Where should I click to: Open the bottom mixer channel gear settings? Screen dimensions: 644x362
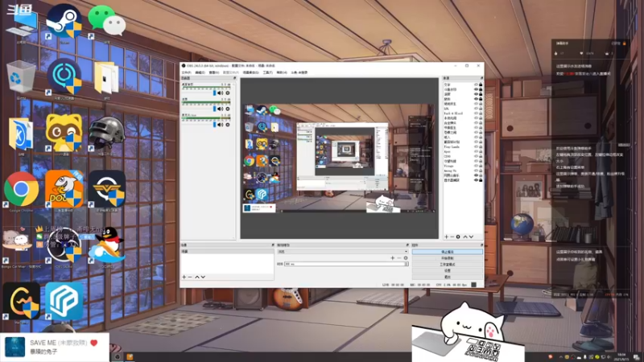coord(228,125)
